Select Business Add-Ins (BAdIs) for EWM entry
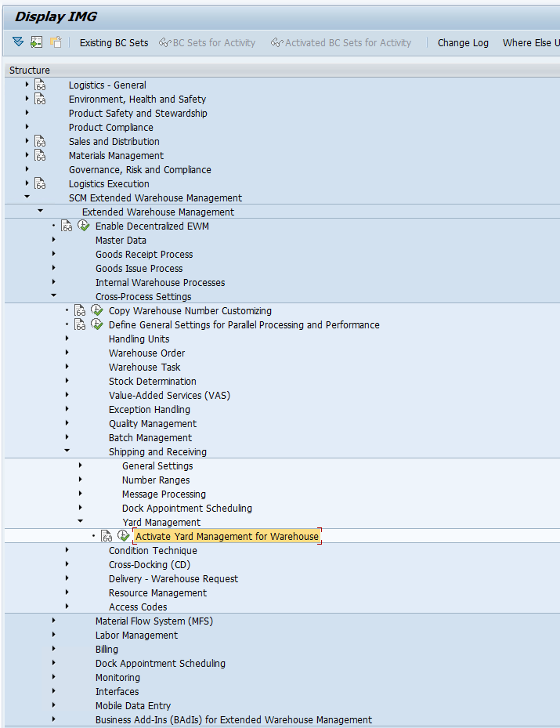This screenshot has height=728, width=560. tap(233, 719)
